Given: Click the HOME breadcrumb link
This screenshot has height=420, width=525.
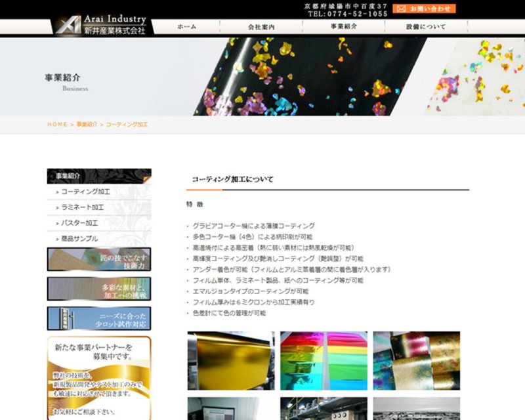Looking at the screenshot, I should pos(57,124).
